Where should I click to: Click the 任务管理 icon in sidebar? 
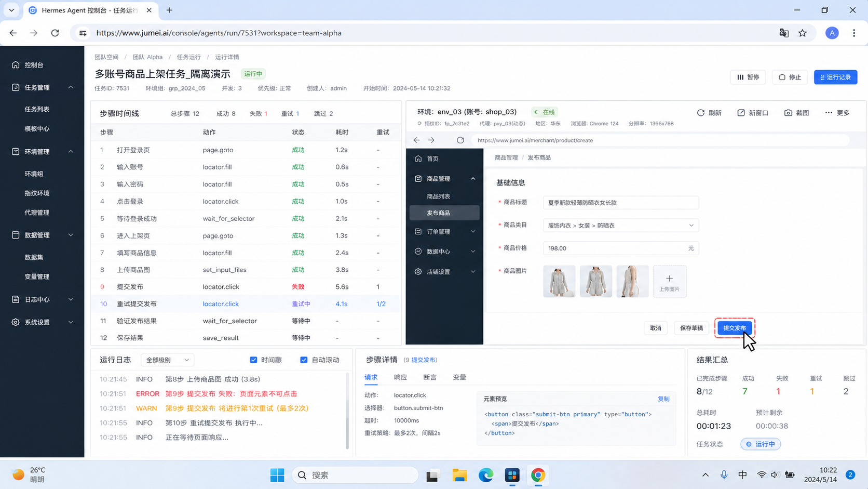pos(16,87)
